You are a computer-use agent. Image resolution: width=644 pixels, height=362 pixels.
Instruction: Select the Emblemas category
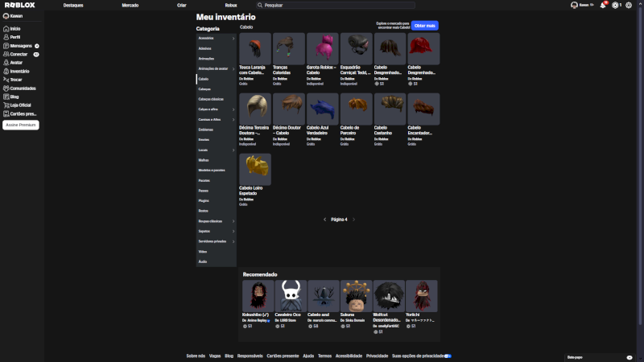point(206,130)
